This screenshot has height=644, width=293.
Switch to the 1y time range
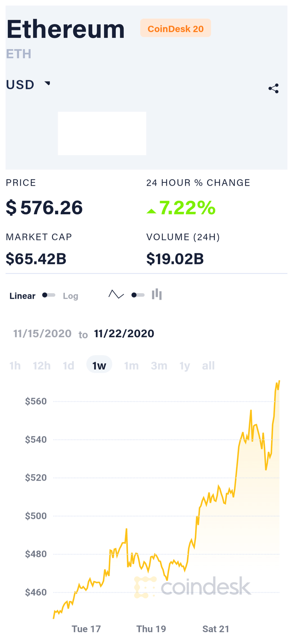pos(185,366)
